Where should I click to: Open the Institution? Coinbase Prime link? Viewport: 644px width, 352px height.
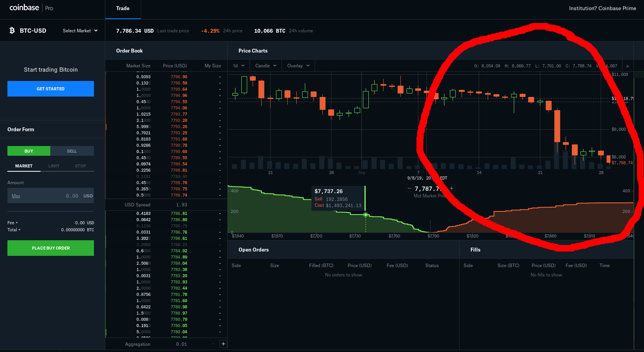[x=602, y=8]
